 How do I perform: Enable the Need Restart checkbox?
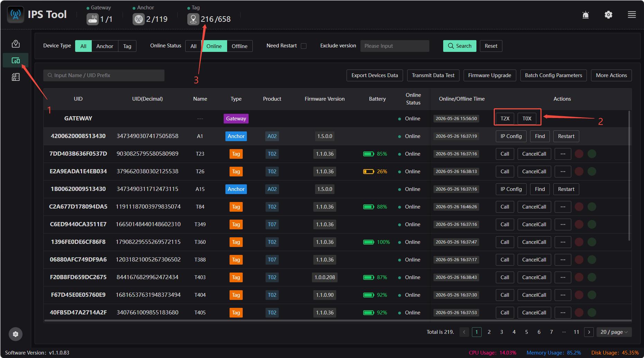click(304, 46)
